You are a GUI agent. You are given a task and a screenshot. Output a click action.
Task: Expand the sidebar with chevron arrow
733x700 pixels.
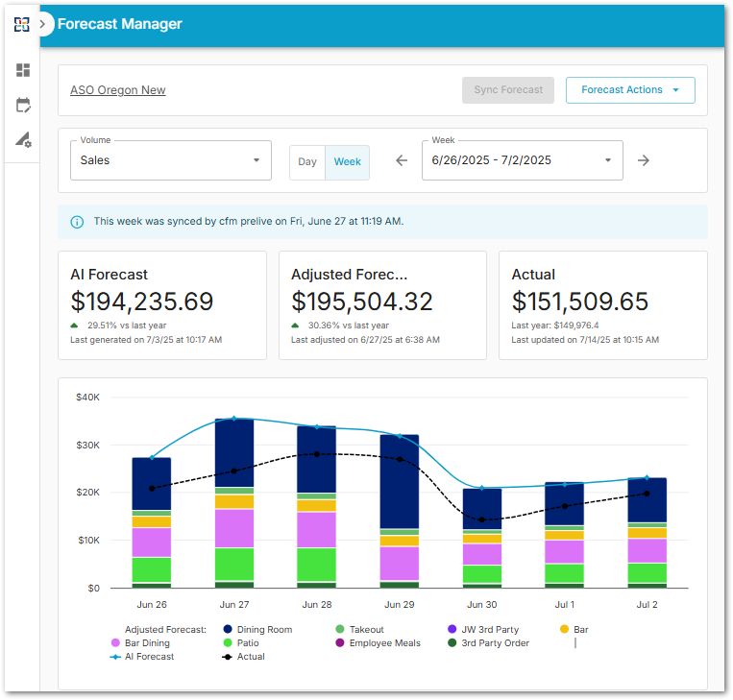point(43,24)
